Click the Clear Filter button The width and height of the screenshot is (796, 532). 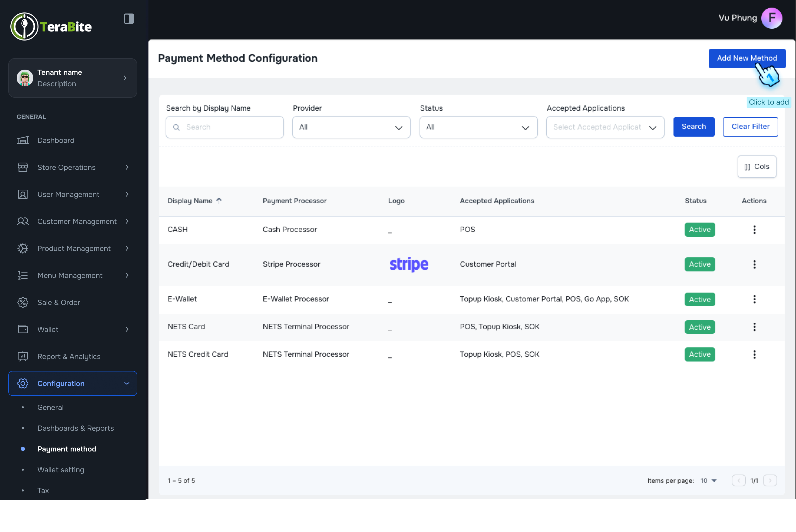750,127
